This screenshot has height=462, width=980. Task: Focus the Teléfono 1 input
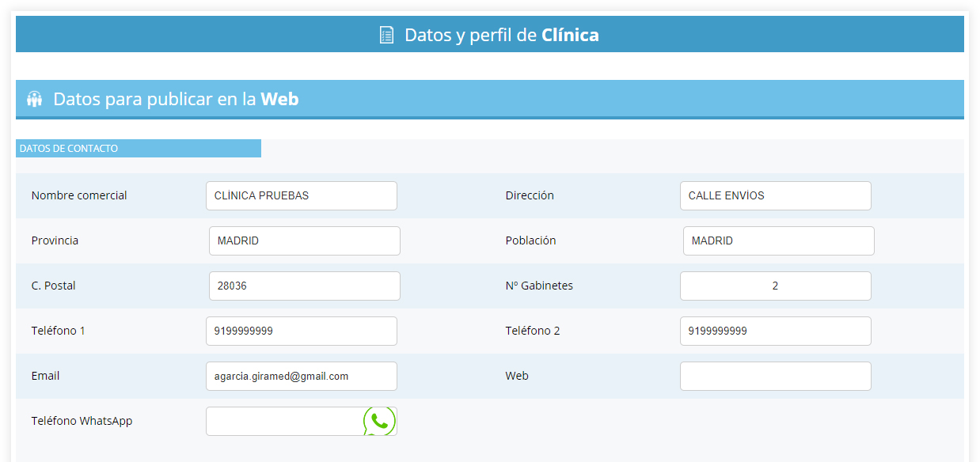click(301, 331)
